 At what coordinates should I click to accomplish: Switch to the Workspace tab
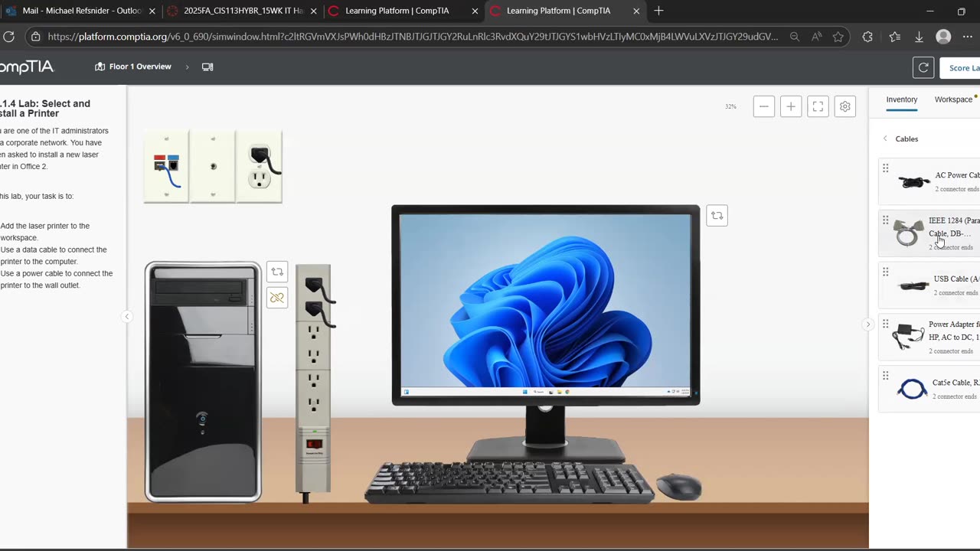coord(953,99)
